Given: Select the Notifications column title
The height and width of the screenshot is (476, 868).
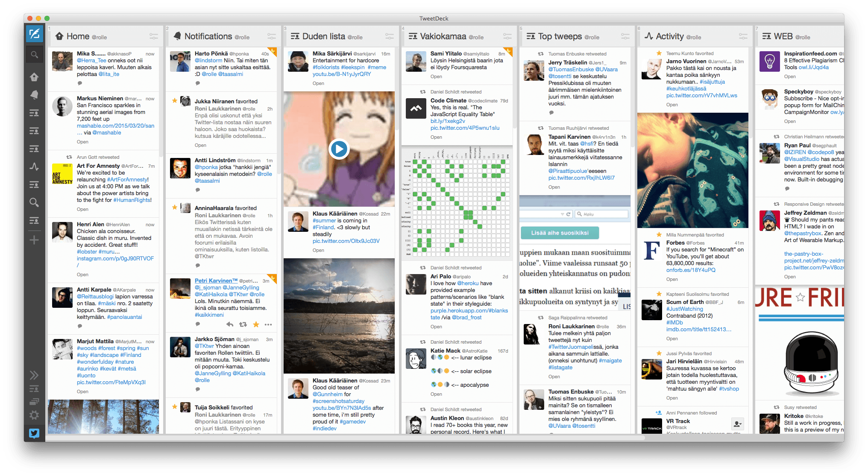Looking at the screenshot, I should (208, 36).
